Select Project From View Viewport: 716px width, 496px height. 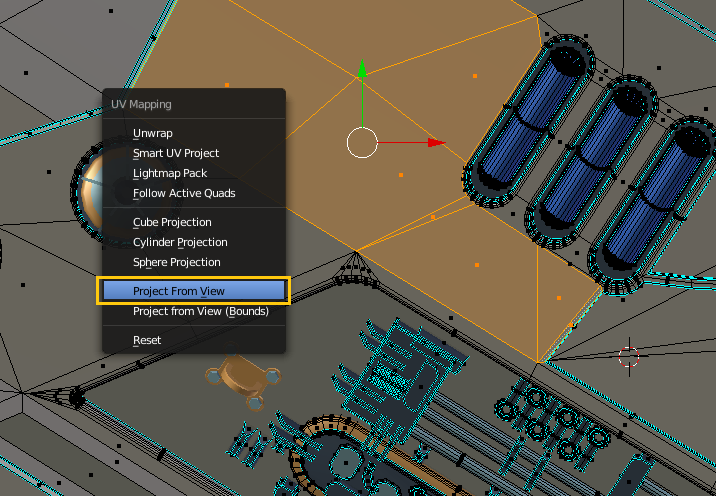pos(194,291)
